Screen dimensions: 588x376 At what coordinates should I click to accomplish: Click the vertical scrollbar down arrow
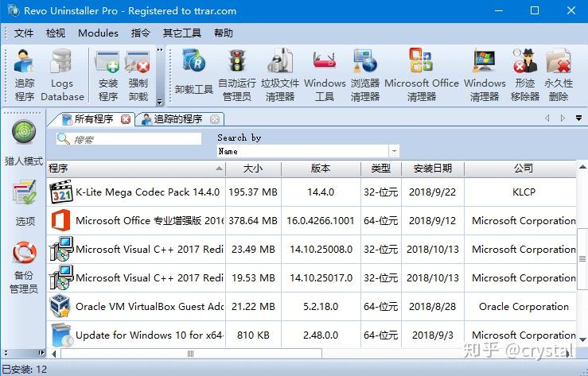[x=582, y=339]
